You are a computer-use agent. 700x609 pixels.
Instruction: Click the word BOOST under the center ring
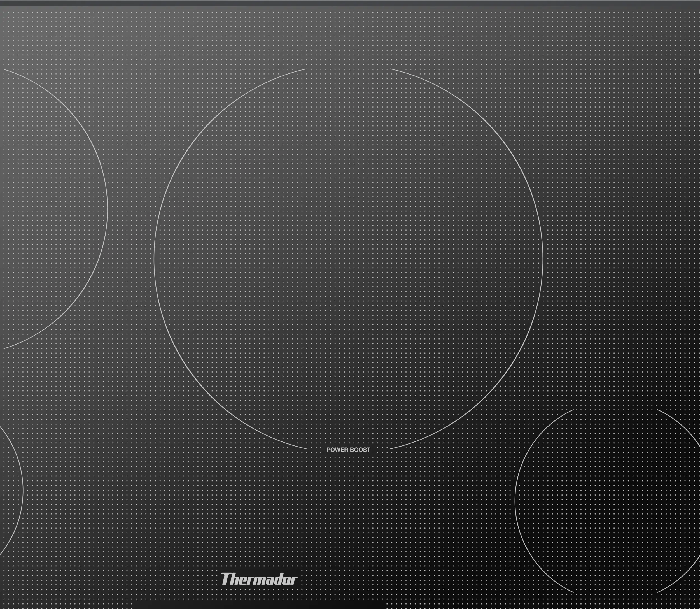(360, 450)
